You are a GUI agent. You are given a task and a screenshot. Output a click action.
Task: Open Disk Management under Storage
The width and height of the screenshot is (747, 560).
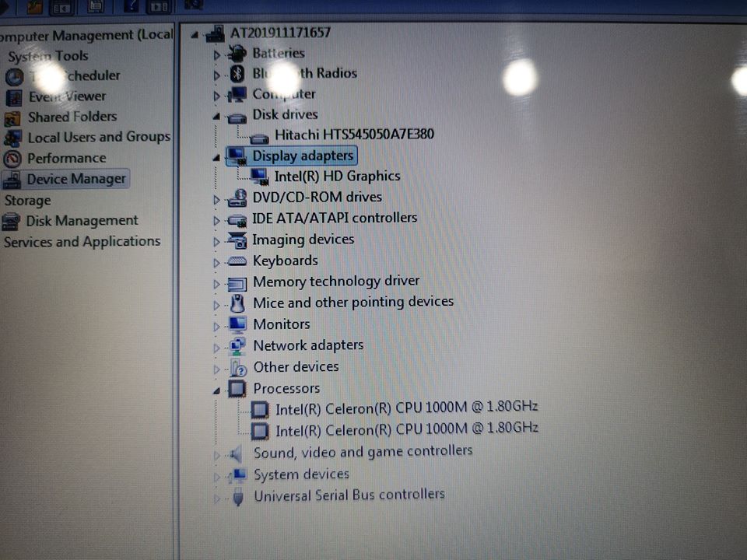tap(80, 221)
